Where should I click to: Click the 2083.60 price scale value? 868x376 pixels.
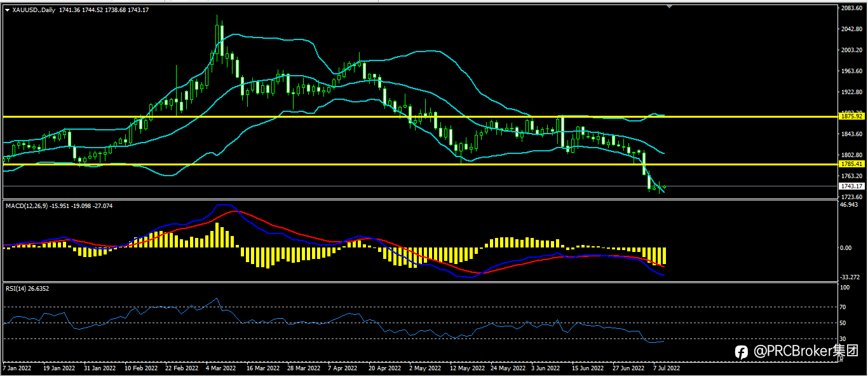[x=850, y=8]
